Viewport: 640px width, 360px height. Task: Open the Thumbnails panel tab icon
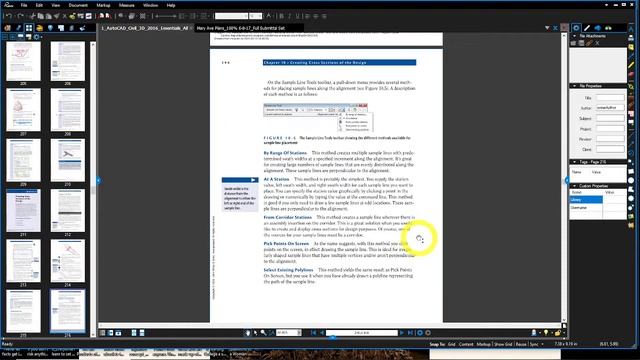(29, 28)
